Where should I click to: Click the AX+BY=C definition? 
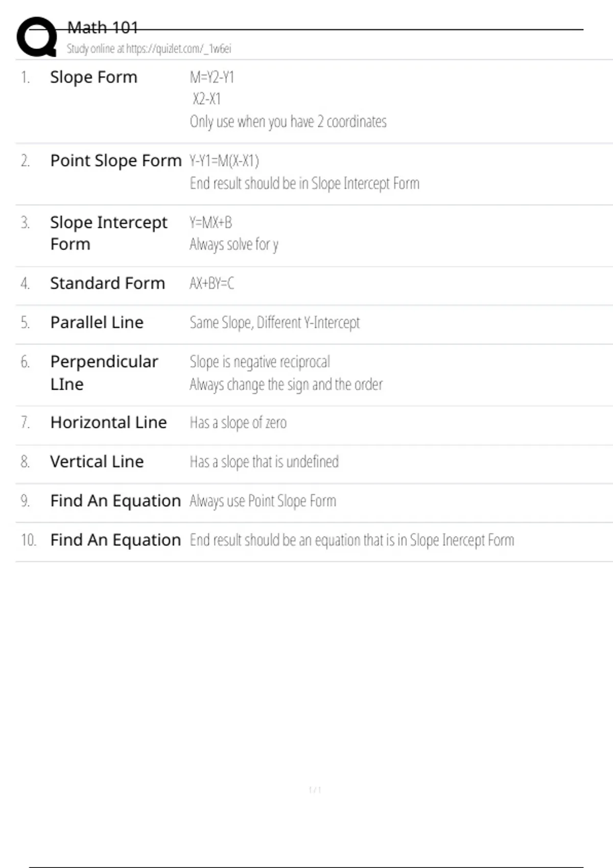pos(211,283)
